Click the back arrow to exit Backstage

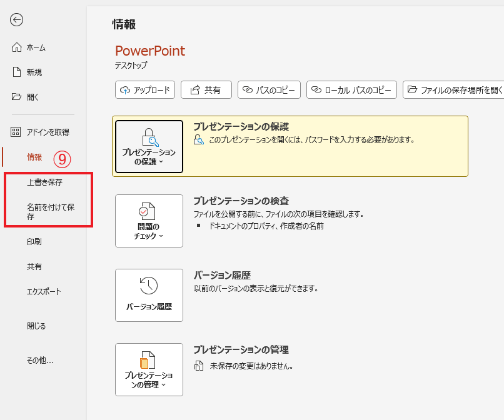(x=16, y=20)
